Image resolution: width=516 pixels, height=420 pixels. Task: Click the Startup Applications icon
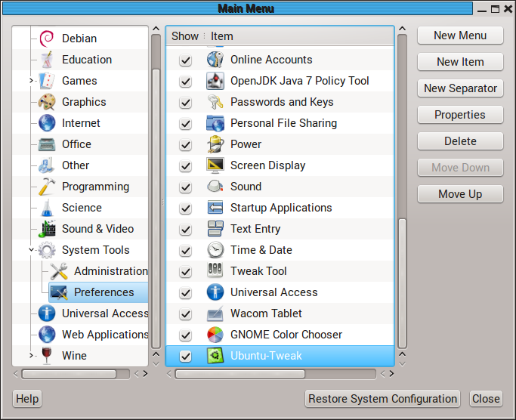(215, 208)
